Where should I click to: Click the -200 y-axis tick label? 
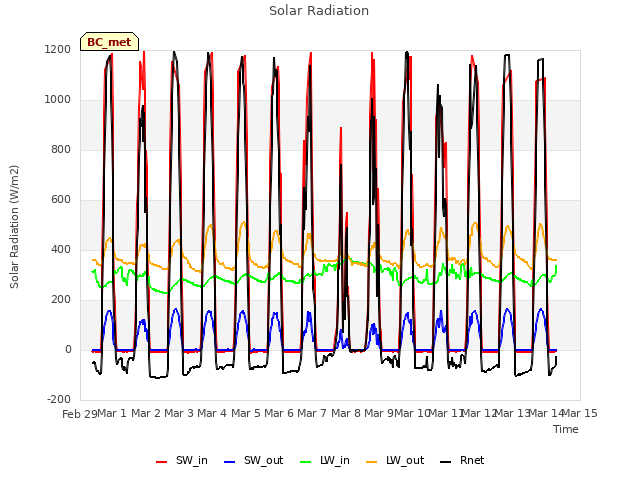click(59, 400)
